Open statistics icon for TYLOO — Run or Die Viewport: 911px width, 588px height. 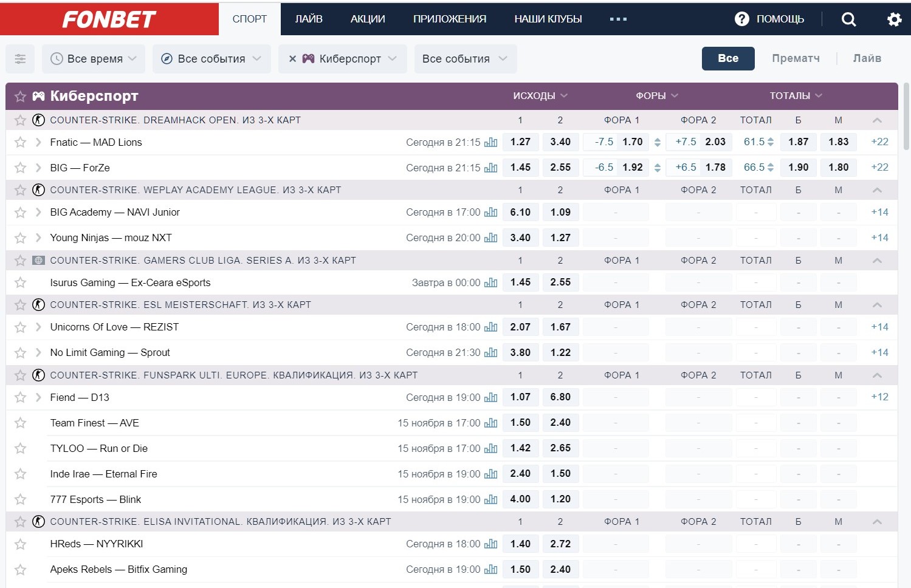(x=491, y=448)
